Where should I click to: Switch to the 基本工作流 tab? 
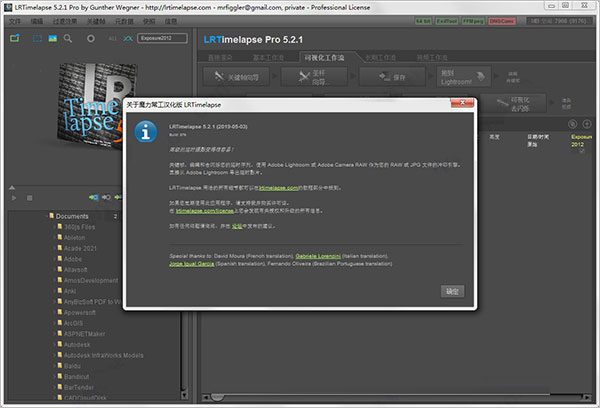(268, 57)
